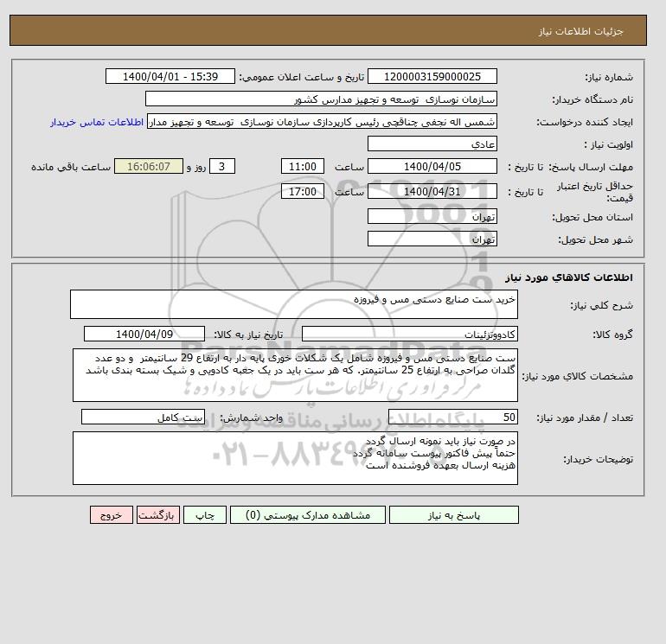
Task: Click the remaining time counter 16:06:07
Action: [149, 167]
